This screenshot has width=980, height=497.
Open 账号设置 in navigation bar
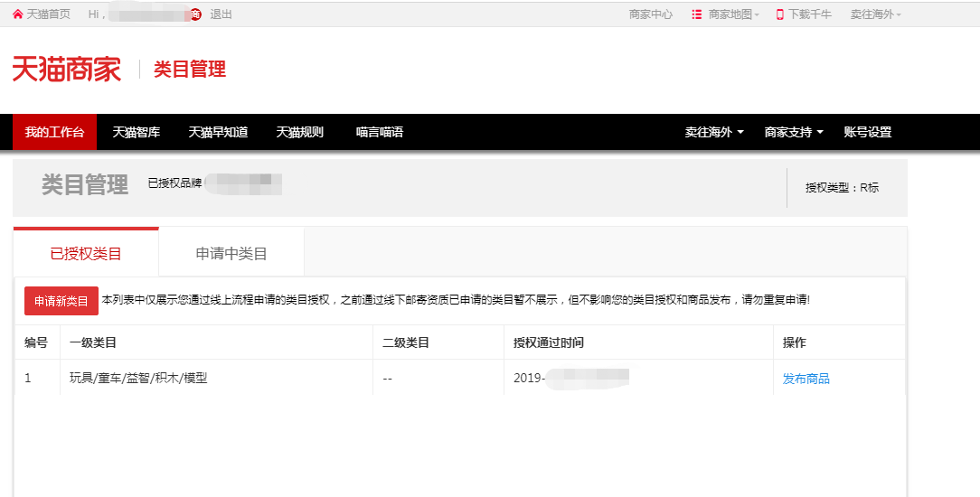(x=868, y=132)
